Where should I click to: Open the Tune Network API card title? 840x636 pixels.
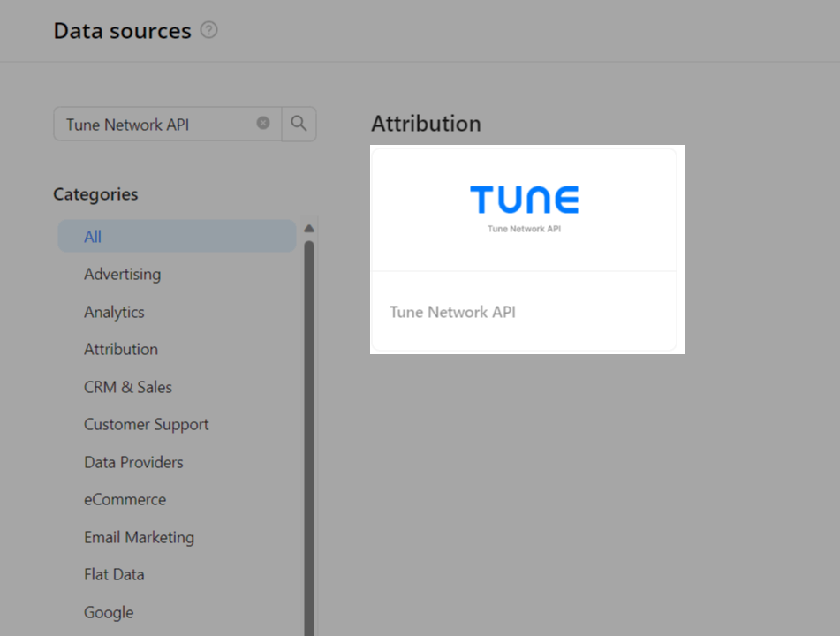[x=452, y=312]
